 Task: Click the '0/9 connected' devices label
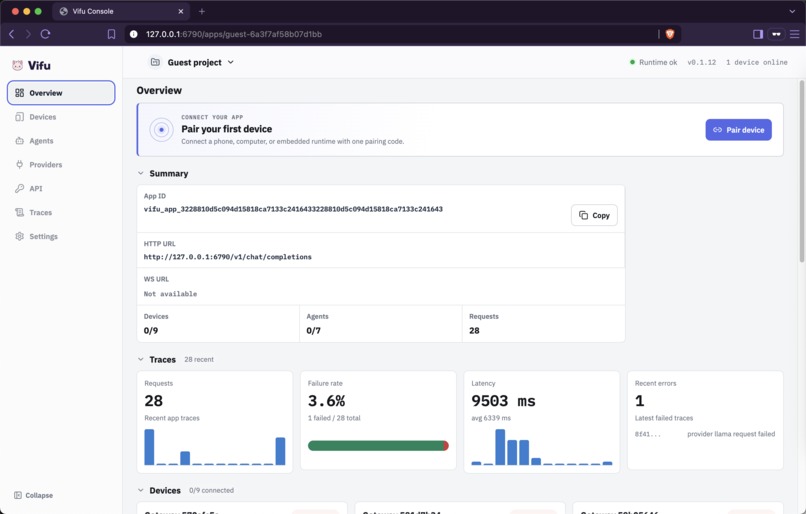click(x=211, y=490)
